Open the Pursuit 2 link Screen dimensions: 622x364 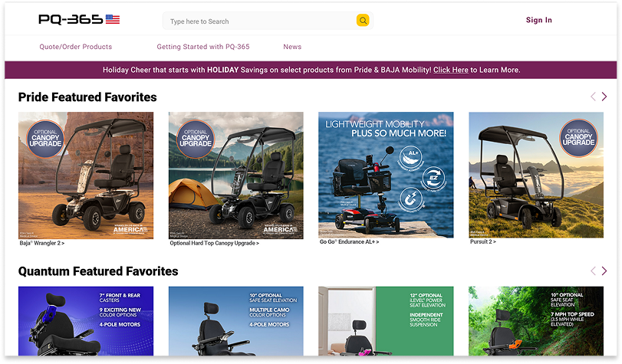click(x=482, y=241)
